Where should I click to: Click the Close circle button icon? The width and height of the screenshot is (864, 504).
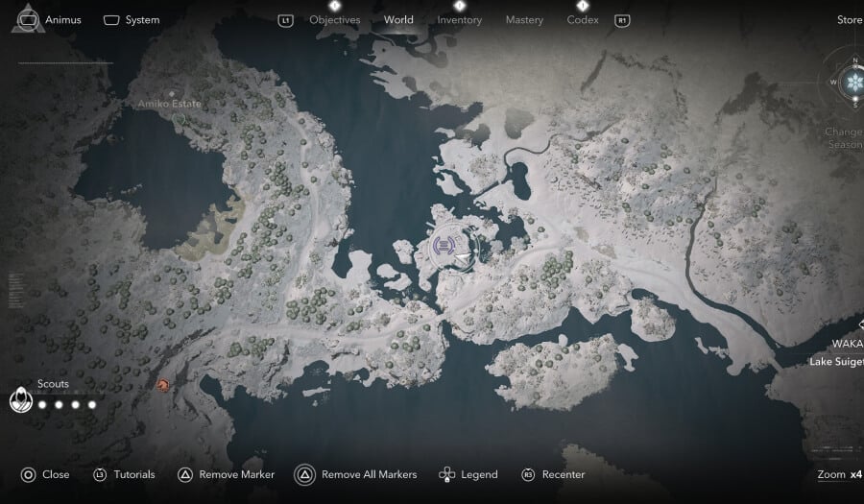click(28, 474)
